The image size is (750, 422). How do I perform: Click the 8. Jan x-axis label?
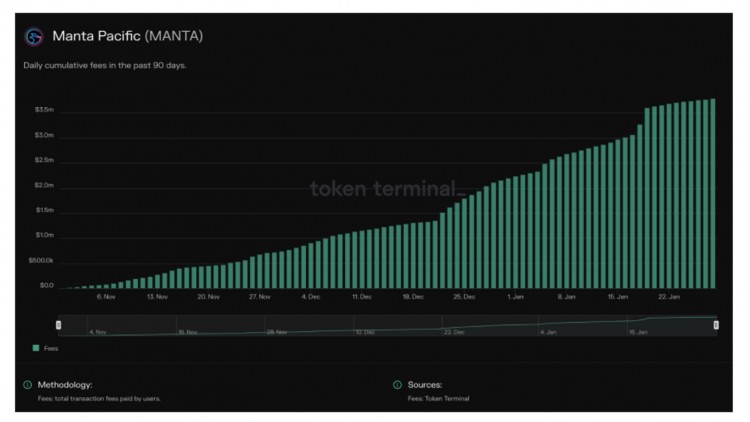click(x=567, y=297)
